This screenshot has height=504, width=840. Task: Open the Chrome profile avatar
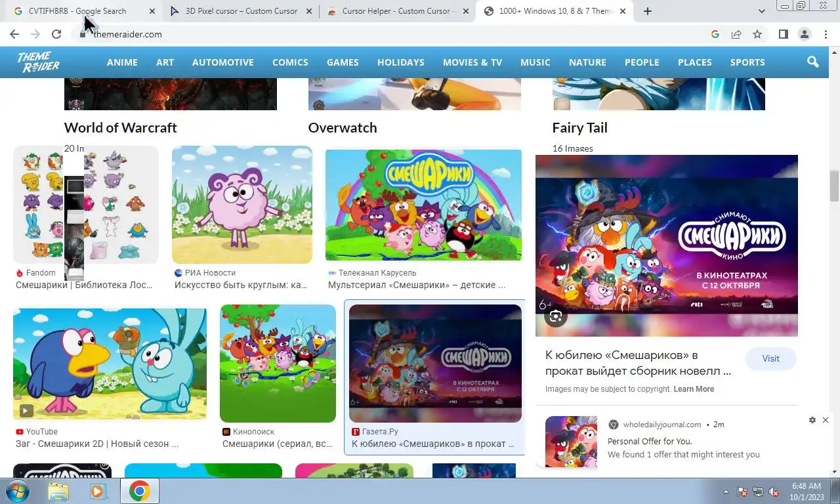click(804, 34)
